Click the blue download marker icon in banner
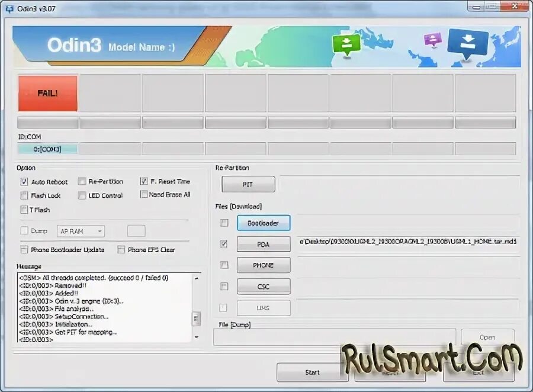 click(x=468, y=44)
